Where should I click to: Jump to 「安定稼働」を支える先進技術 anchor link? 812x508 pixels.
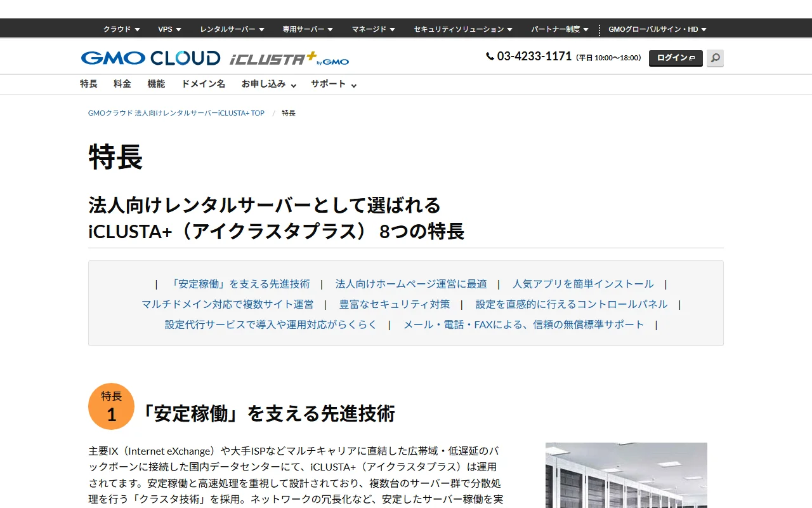point(240,284)
